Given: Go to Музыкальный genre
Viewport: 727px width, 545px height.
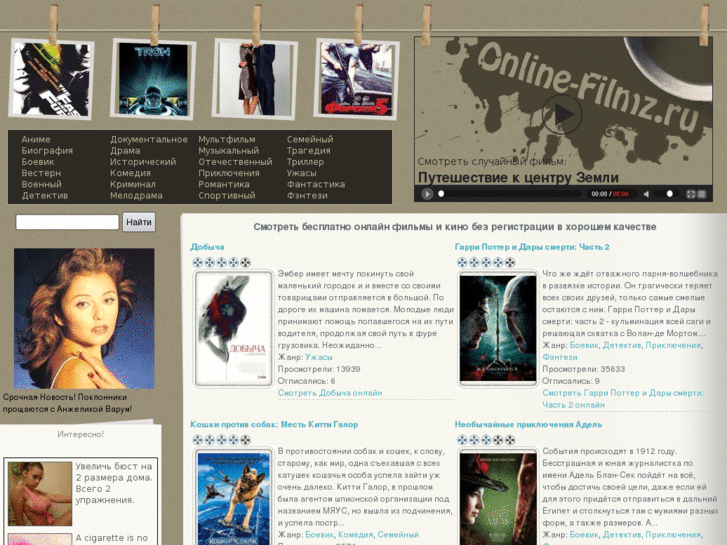Looking at the screenshot, I should pyautogui.click(x=229, y=150).
